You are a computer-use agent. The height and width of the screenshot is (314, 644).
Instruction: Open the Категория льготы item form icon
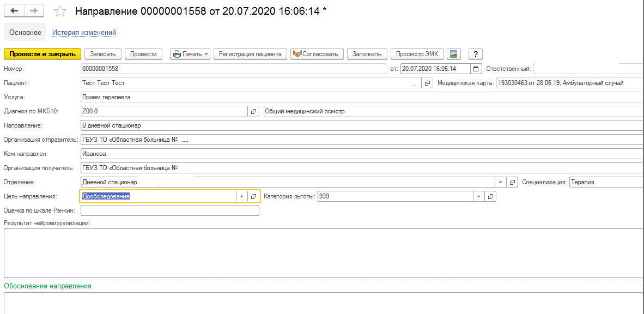click(490, 196)
